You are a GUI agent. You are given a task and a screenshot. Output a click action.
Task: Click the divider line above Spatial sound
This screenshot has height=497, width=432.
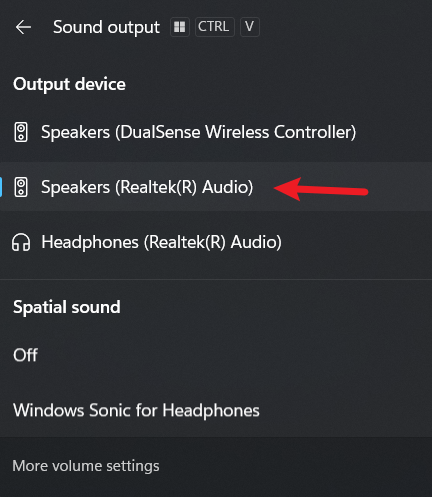(x=216, y=279)
